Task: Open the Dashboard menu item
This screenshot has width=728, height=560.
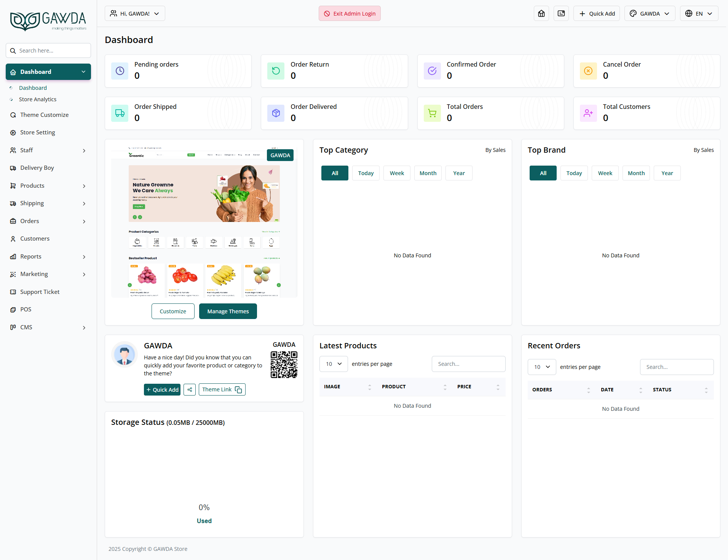Action: 33,88
